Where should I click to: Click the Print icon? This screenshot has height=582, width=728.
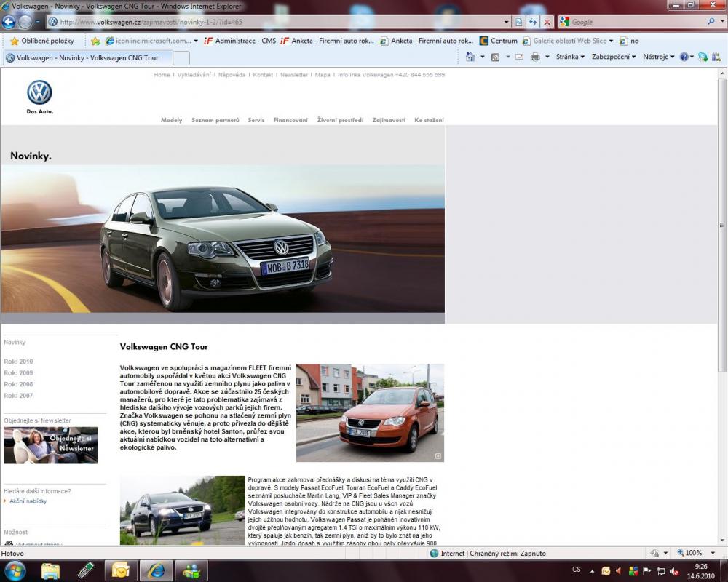(535, 57)
